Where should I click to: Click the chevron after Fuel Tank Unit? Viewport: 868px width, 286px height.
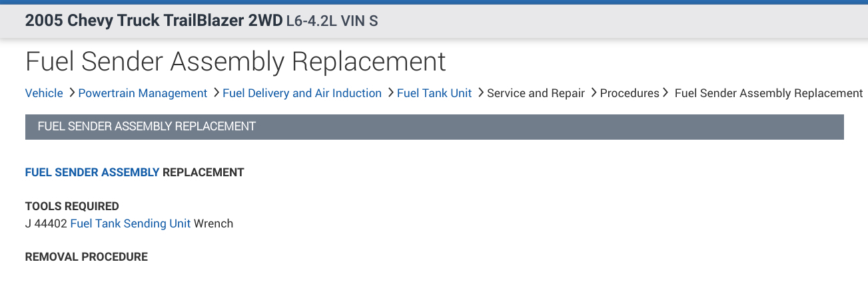[480, 93]
